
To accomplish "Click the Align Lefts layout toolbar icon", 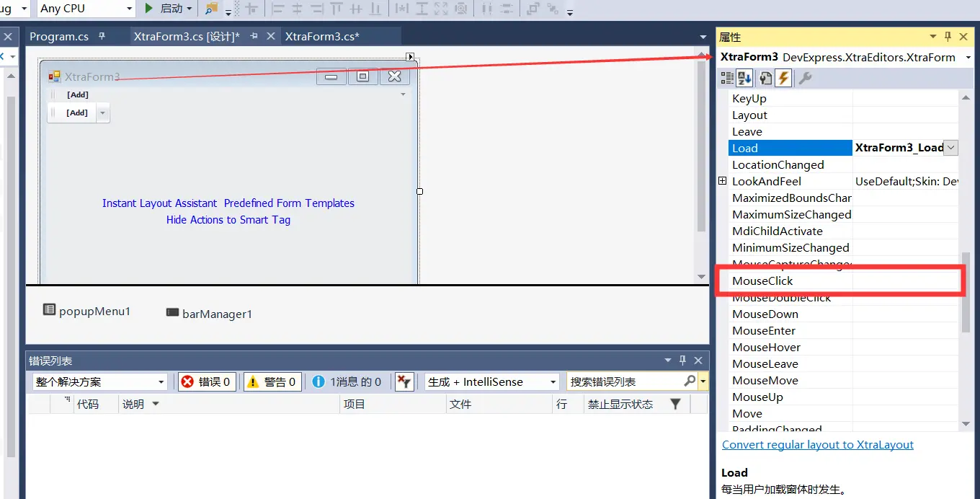I will tap(277, 9).
